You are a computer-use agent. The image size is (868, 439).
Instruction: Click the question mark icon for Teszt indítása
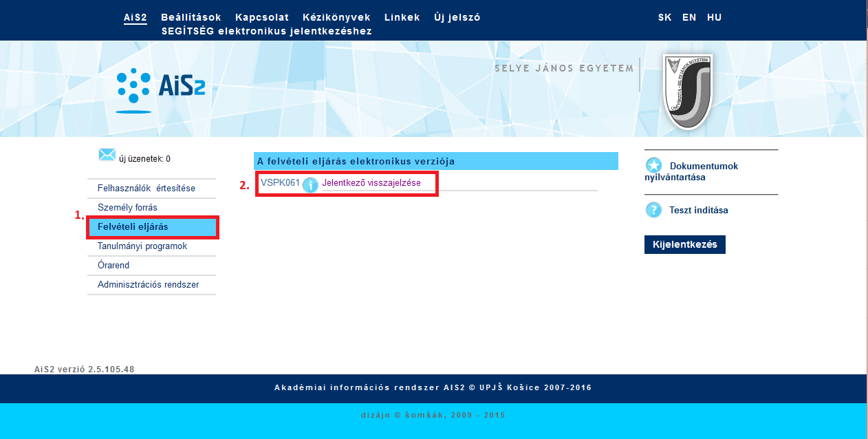tap(653, 210)
